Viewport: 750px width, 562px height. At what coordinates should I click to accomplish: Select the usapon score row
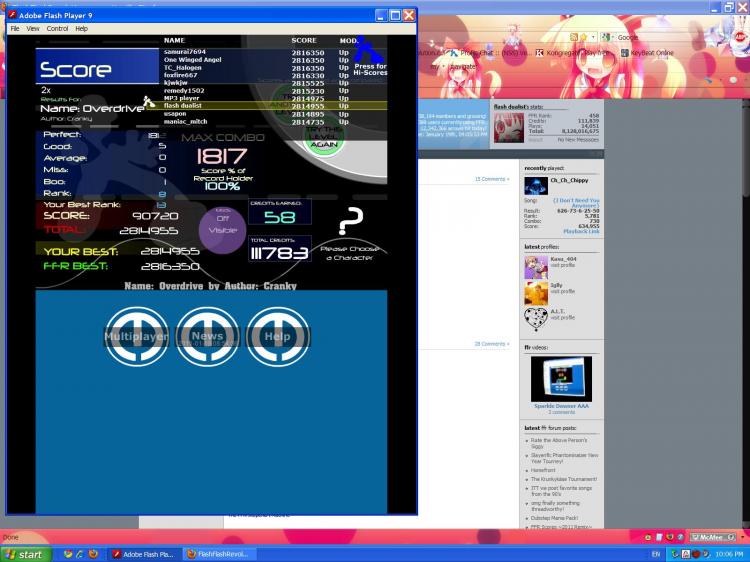click(256, 114)
